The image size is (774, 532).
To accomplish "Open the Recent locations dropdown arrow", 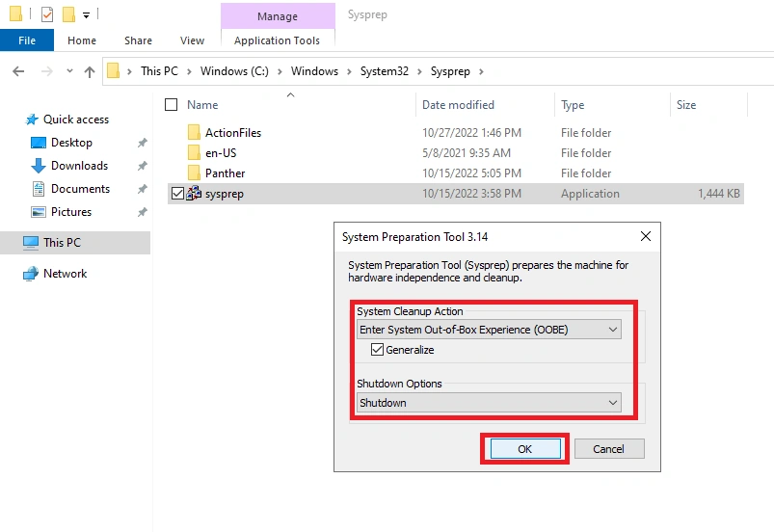I will [69, 71].
